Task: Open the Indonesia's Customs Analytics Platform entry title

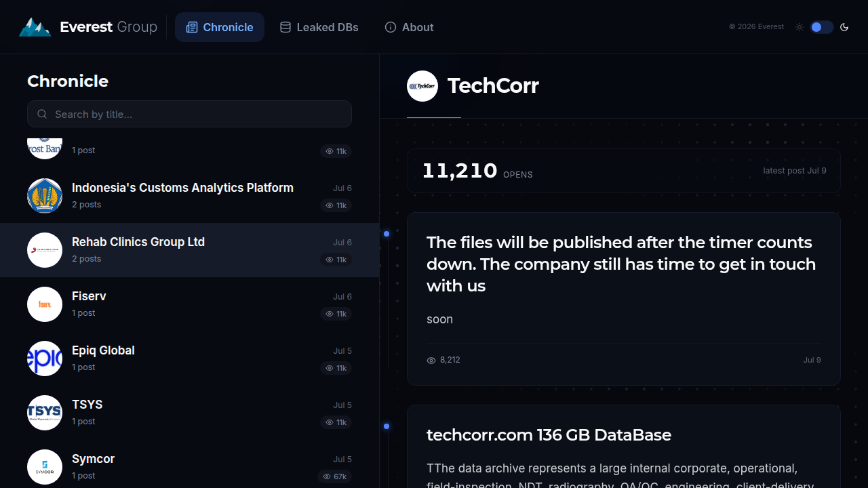Action: point(182,188)
